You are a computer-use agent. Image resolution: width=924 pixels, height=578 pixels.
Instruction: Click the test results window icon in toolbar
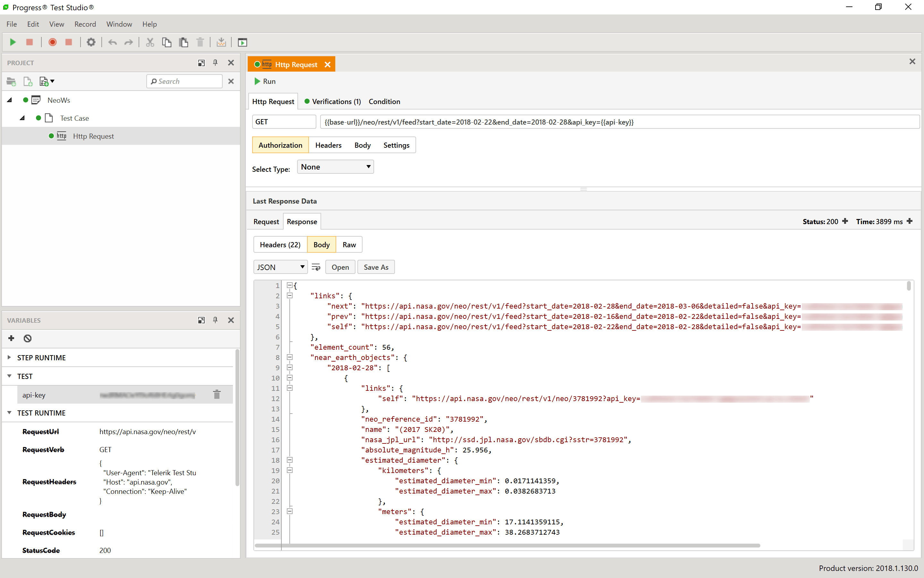click(243, 42)
